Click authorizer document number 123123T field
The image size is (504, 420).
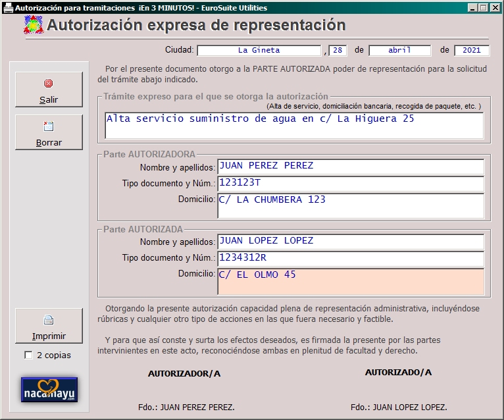[x=351, y=184]
